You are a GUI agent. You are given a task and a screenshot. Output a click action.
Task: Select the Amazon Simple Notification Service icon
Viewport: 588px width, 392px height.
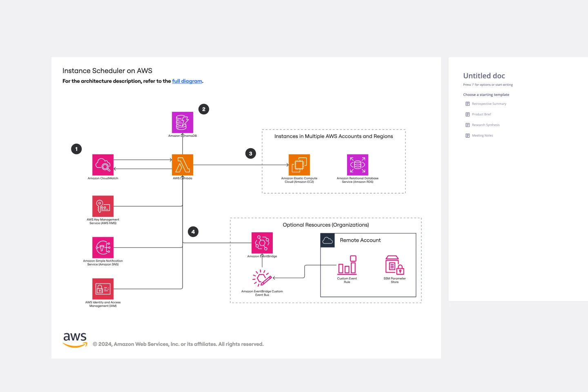(103, 247)
